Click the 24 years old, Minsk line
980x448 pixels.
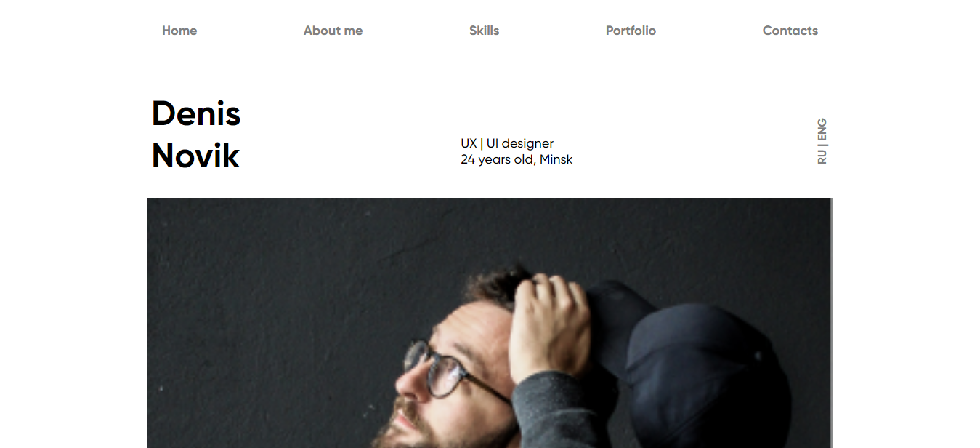click(x=517, y=159)
